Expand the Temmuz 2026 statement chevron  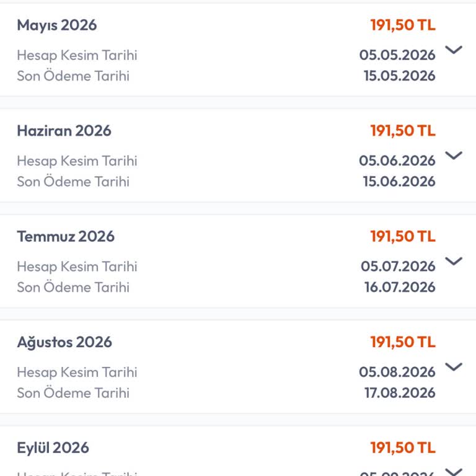pos(454,261)
